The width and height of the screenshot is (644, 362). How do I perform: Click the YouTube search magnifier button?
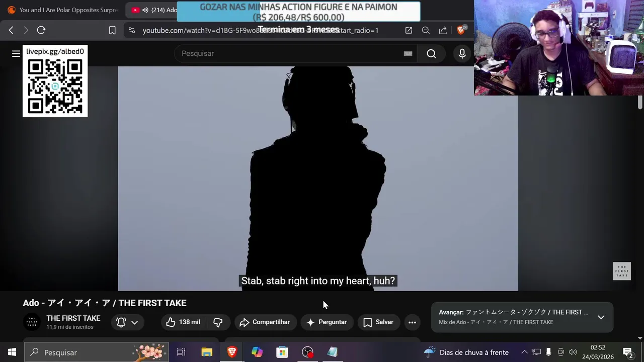click(x=432, y=54)
